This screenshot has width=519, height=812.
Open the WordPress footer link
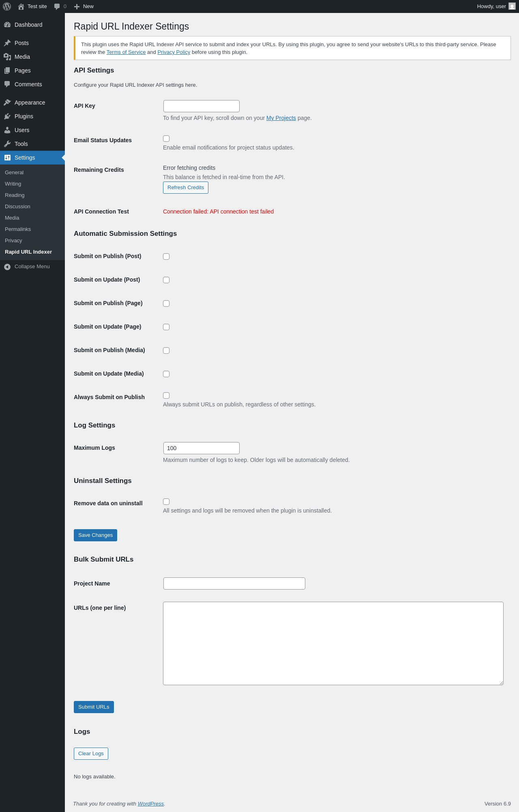point(151,804)
